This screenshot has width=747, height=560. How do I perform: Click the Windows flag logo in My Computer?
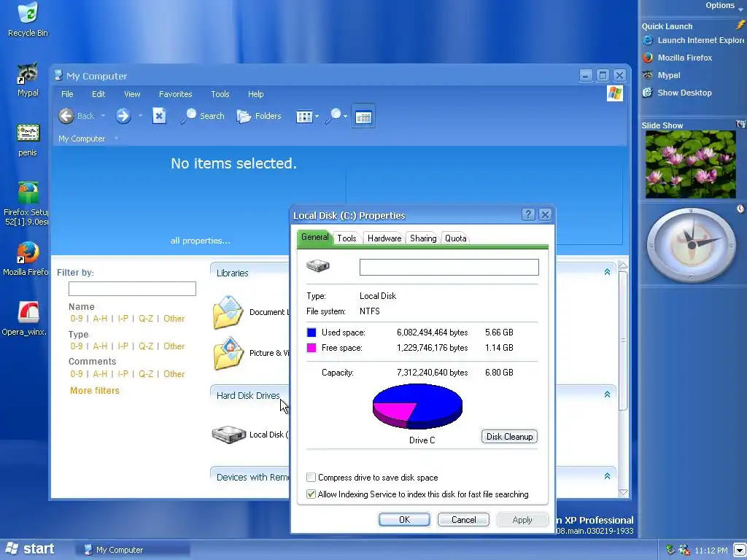pyautogui.click(x=614, y=93)
